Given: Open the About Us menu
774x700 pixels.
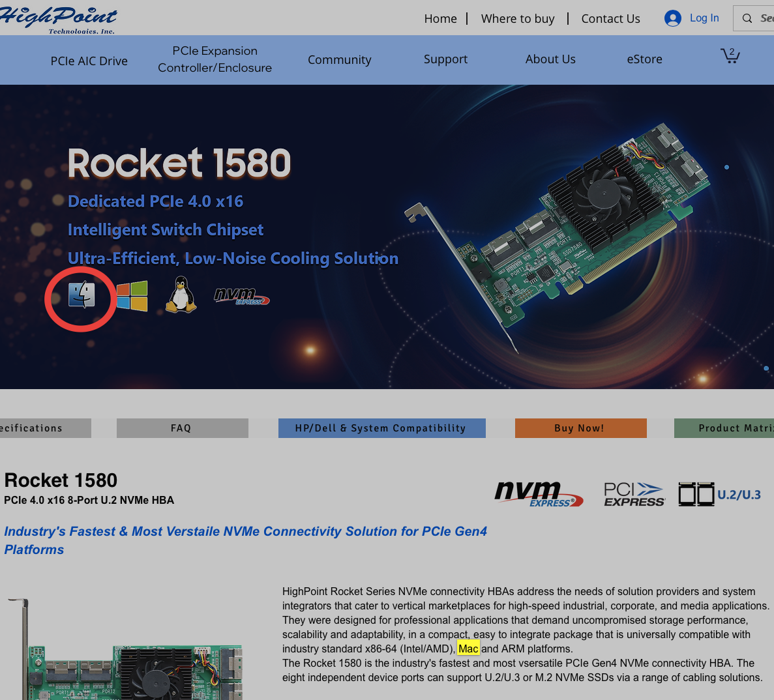Looking at the screenshot, I should (550, 59).
